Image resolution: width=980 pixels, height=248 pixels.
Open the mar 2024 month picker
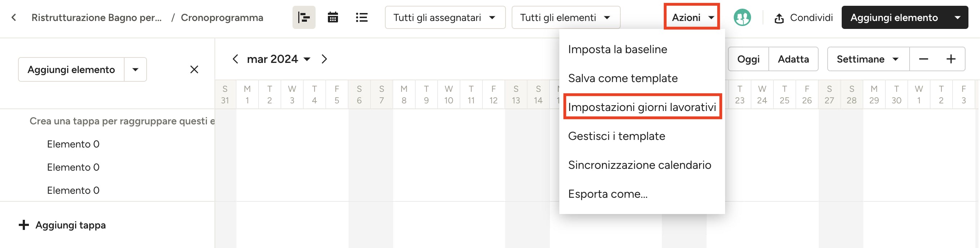(x=278, y=59)
